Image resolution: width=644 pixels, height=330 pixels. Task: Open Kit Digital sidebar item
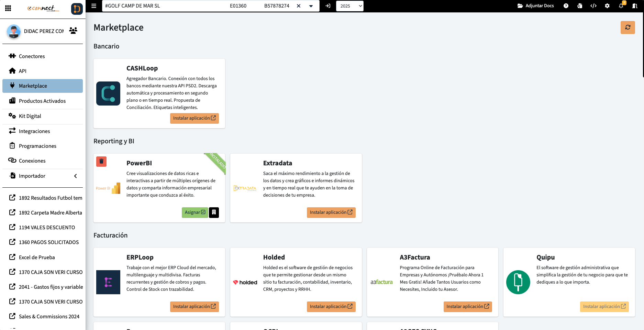click(30, 116)
